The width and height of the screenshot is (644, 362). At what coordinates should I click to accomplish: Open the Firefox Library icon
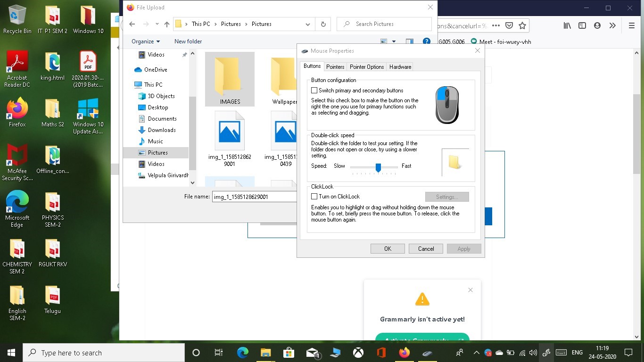pyautogui.click(x=567, y=25)
